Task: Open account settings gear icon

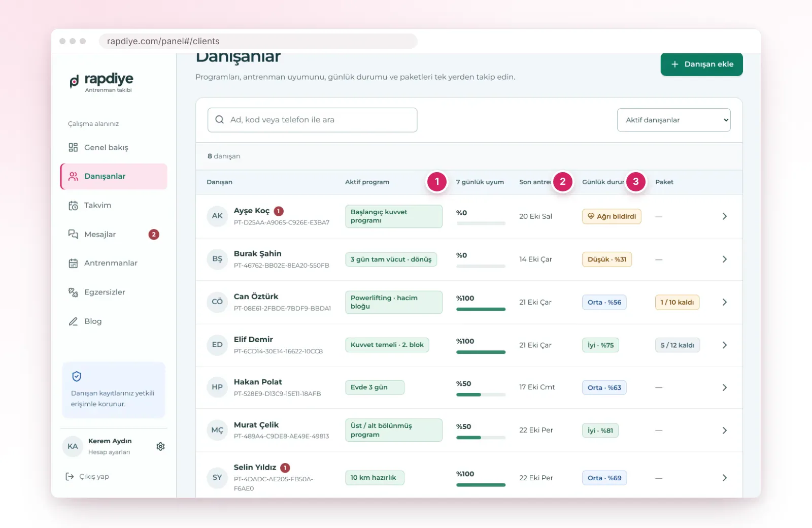Action: (x=160, y=446)
